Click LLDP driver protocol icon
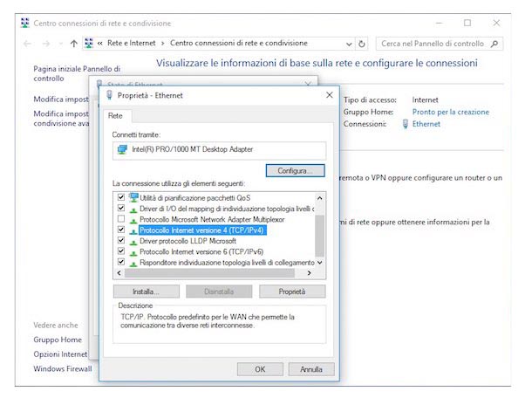 (x=133, y=242)
